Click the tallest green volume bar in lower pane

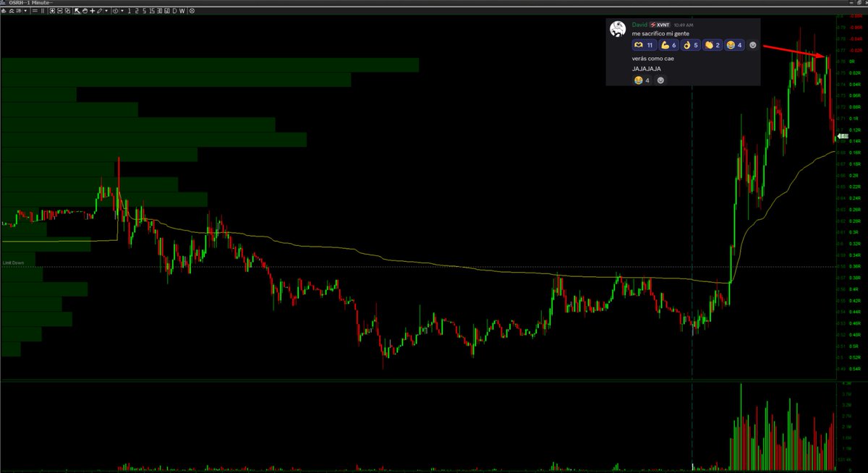[x=741, y=426]
